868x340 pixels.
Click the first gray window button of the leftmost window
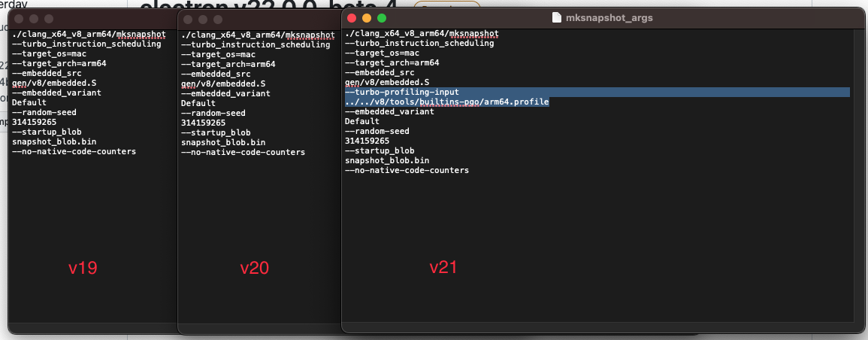pyautogui.click(x=19, y=19)
